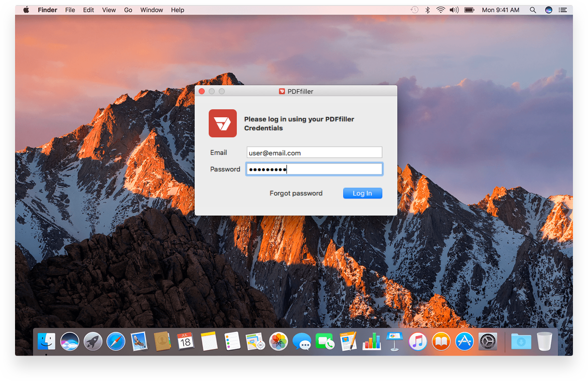Open Photos app in the Dock

[x=278, y=342]
